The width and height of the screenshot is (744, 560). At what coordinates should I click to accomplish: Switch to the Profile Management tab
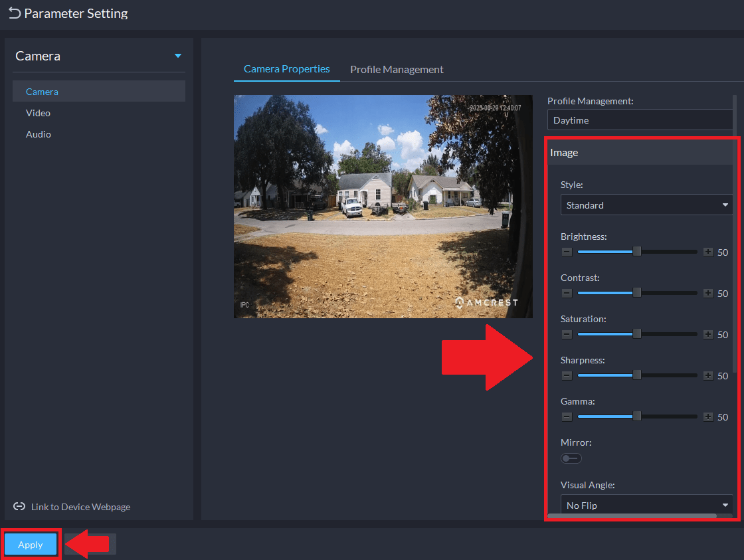(x=397, y=70)
